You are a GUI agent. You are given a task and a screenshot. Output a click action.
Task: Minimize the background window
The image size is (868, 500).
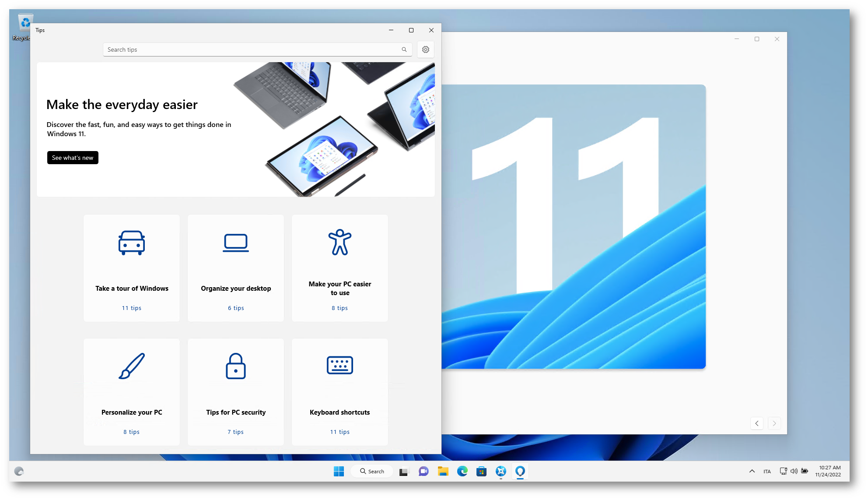click(737, 39)
